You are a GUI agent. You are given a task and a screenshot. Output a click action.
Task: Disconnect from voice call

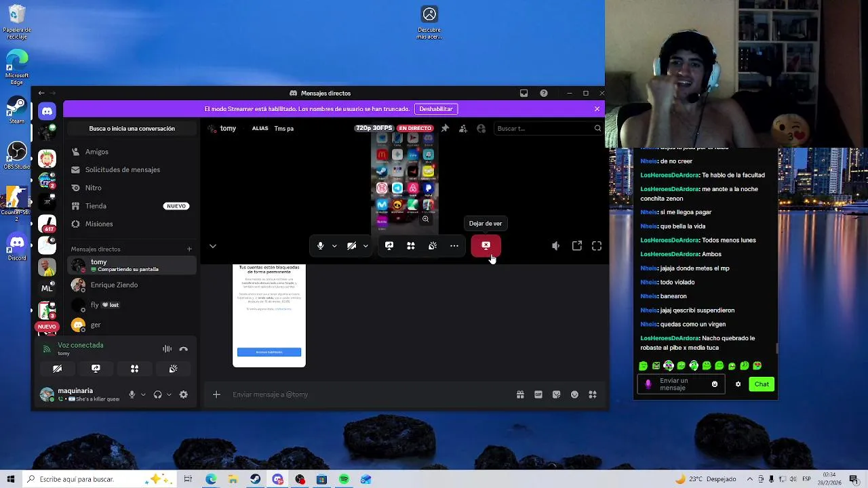point(183,349)
